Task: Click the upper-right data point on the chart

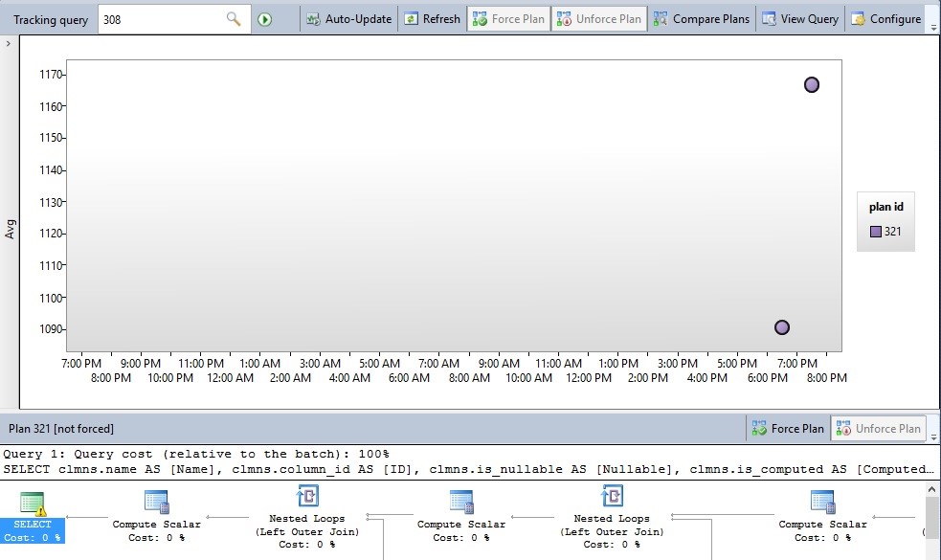Action: click(x=812, y=84)
